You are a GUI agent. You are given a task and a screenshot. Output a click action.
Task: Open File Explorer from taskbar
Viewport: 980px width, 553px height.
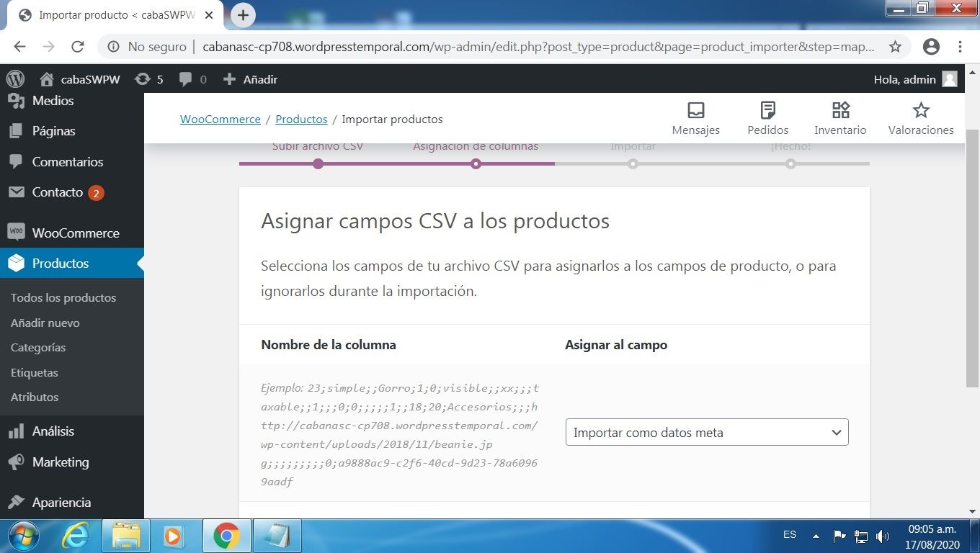(126, 536)
